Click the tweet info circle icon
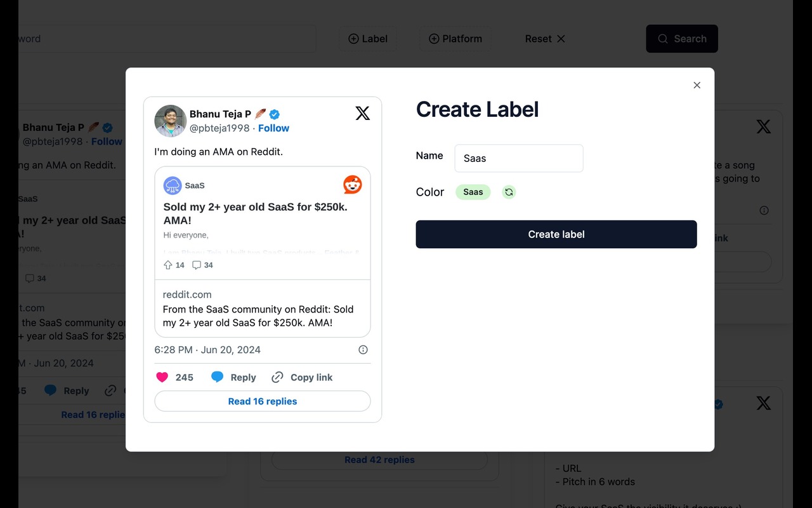Viewport: 812px width, 508px height. pyautogui.click(x=363, y=350)
